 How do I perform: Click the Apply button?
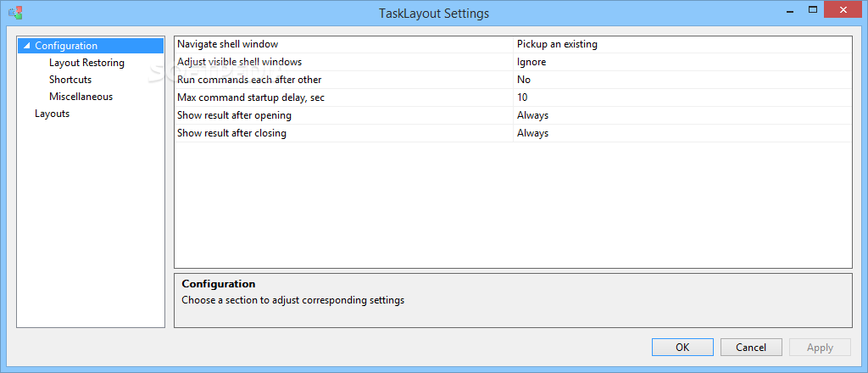820,347
